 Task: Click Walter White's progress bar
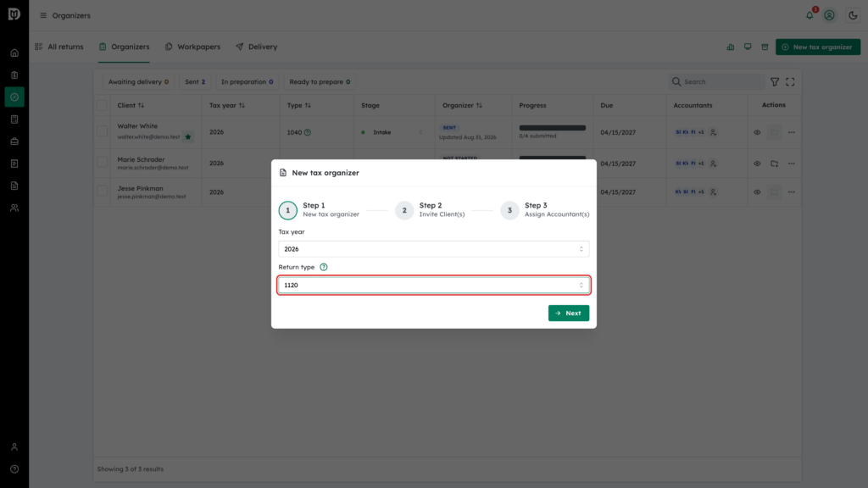point(553,128)
